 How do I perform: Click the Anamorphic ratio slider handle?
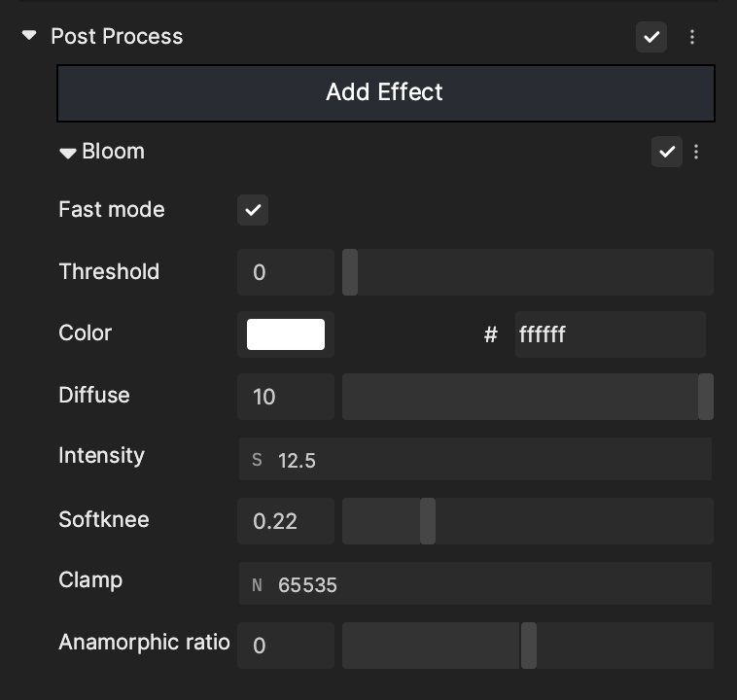(529, 646)
